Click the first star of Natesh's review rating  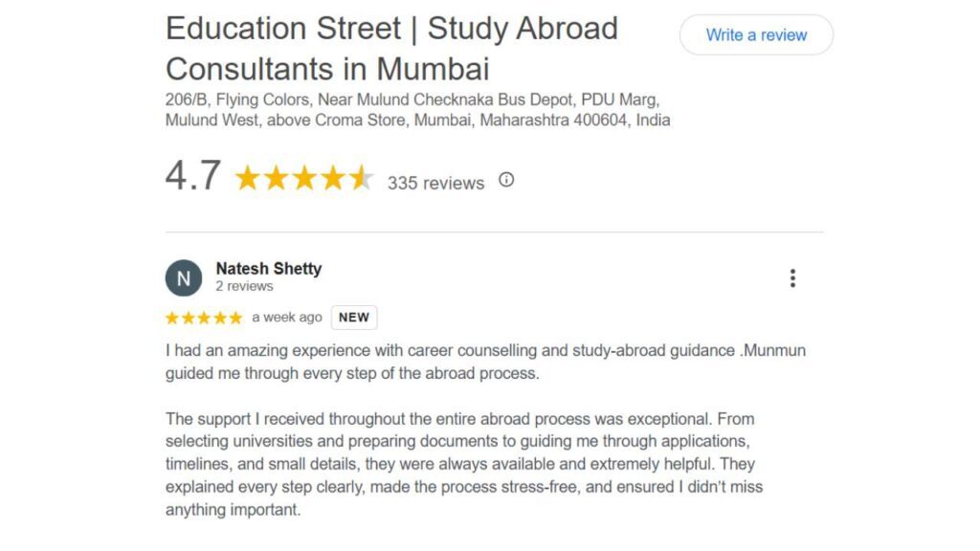[x=171, y=317]
